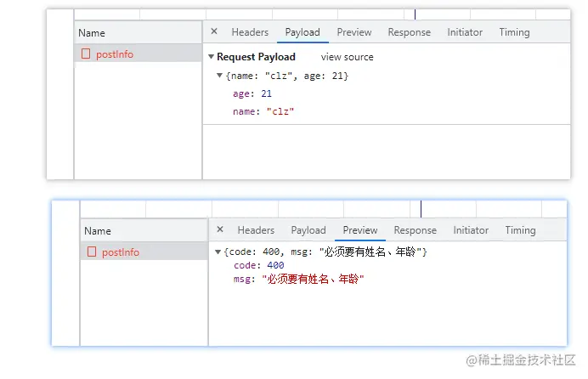Switch to the Payload tab in the lower panel
The image size is (588, 379).
[x=308, y=230]
